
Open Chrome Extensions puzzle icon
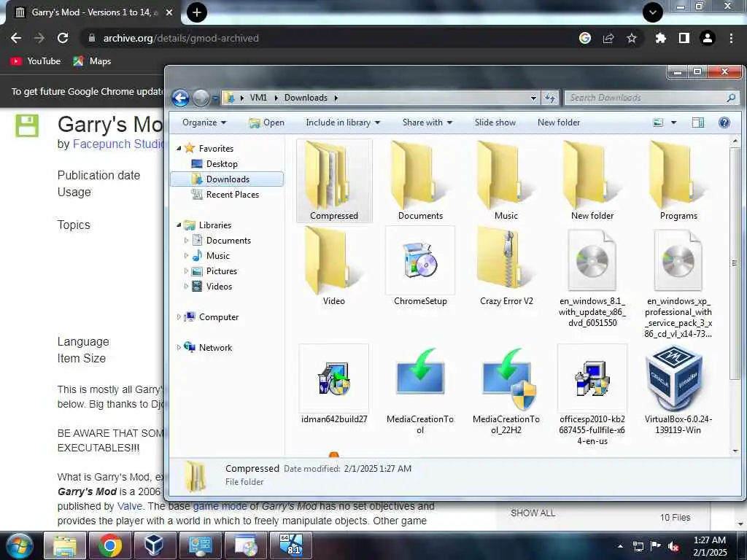[x=660, y=38]
